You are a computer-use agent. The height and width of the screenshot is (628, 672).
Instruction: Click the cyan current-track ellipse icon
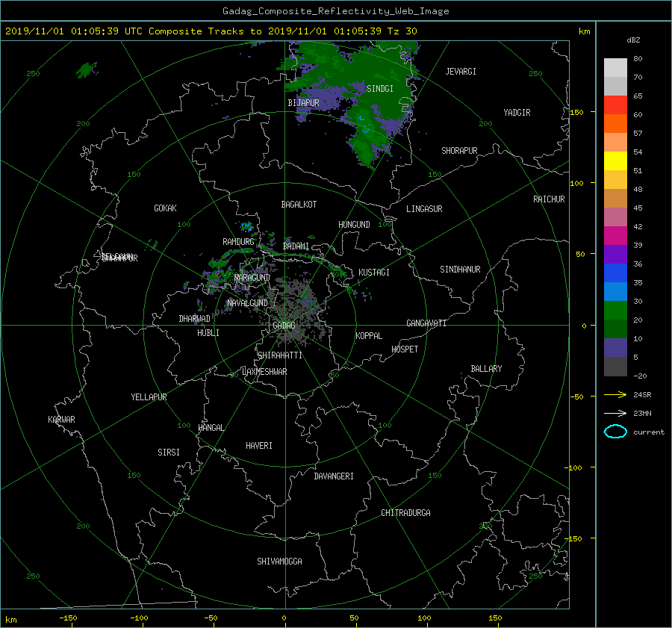[615, 432]
